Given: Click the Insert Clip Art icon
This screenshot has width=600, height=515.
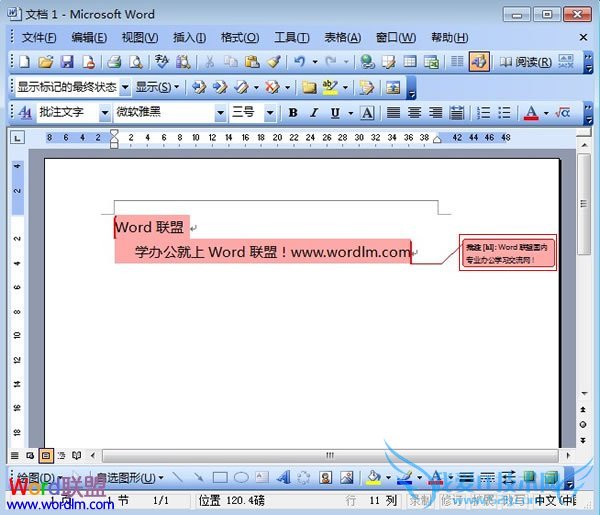Looking at the screenshot, I should coord(326,477).
